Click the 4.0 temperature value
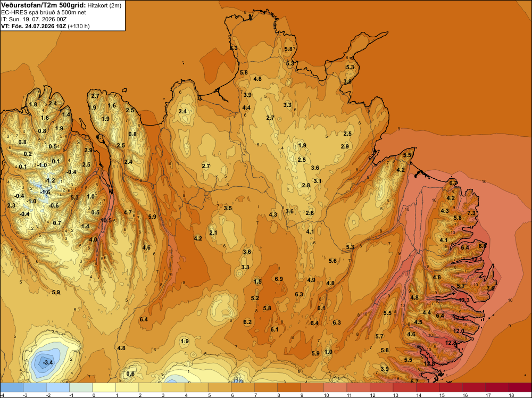Viewport: 532px width, 398px height. point(93,239)
